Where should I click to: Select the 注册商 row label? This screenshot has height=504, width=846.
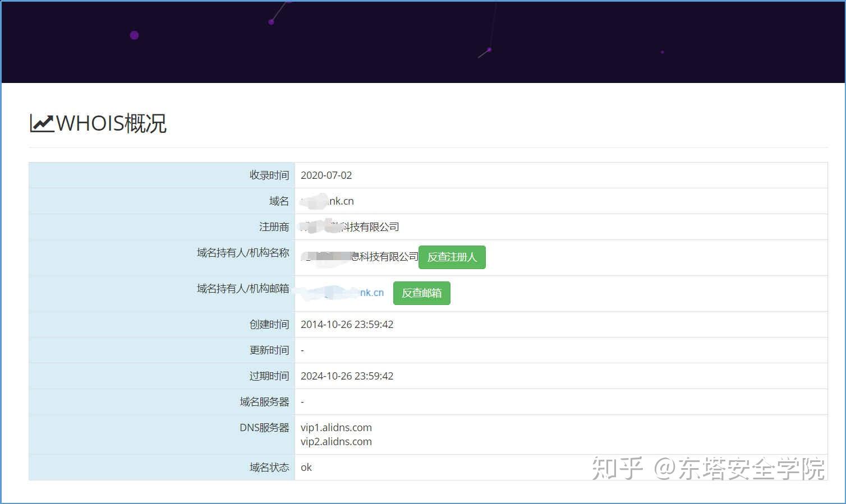click(x=274, y=226)
